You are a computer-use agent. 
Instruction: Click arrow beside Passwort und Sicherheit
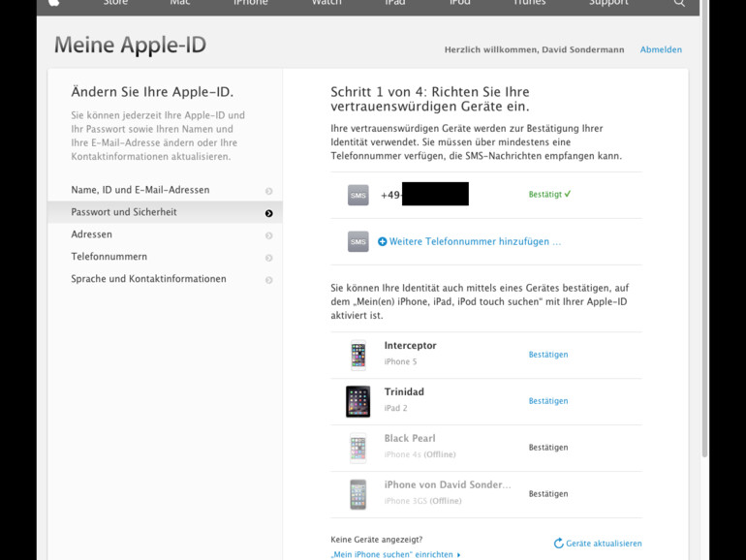[268, 213]
